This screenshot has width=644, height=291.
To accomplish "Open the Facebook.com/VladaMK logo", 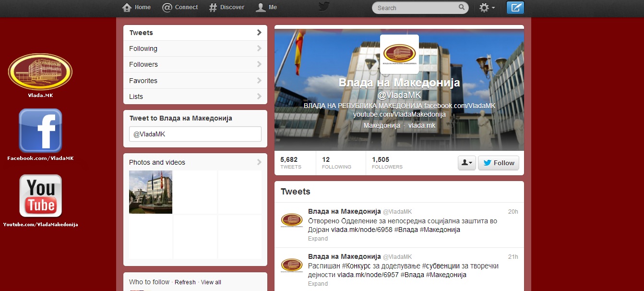I will coord(40,131).
